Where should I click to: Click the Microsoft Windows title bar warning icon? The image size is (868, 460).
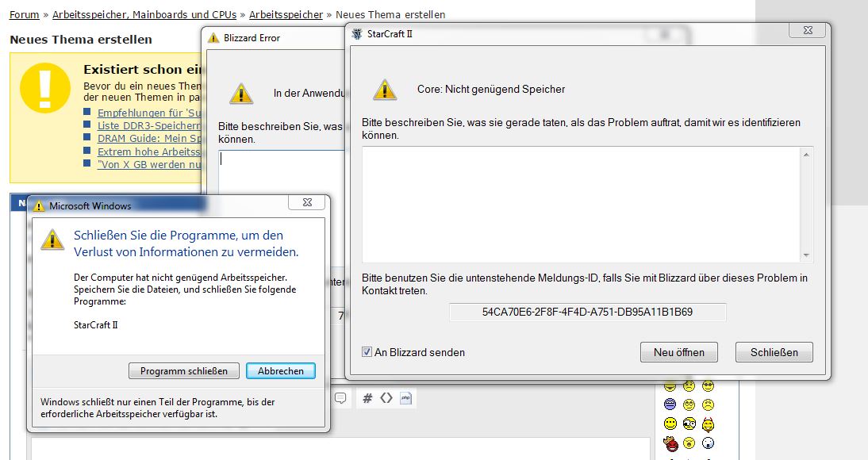tap(38, 206)
